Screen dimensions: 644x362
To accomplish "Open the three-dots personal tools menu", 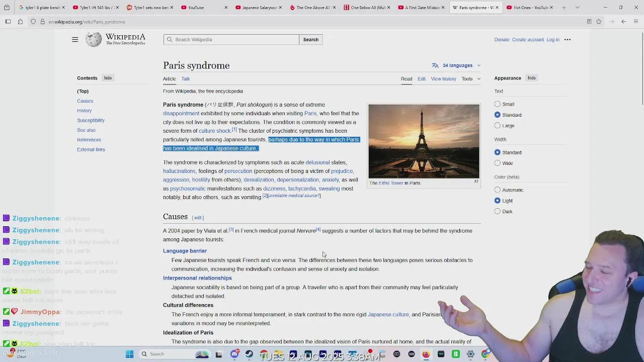I will tap(568, 40).
